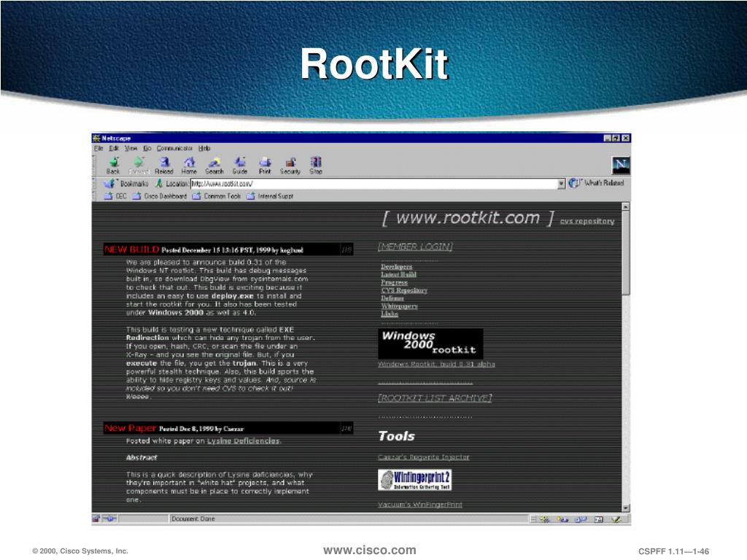Click the page scrollbar up arrow
Screen dimensions: 747x560
(626, 206)
